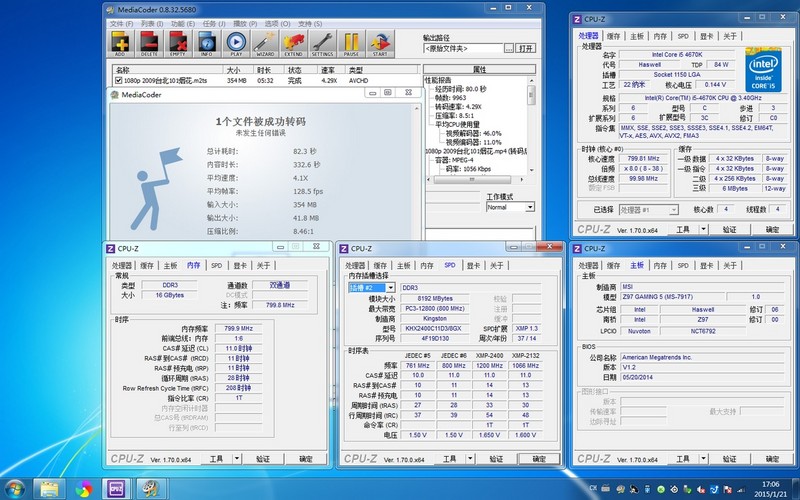Switch to 缓存 tab in processor CPU-Z window

pyautogui.click(x=613, y=36)
